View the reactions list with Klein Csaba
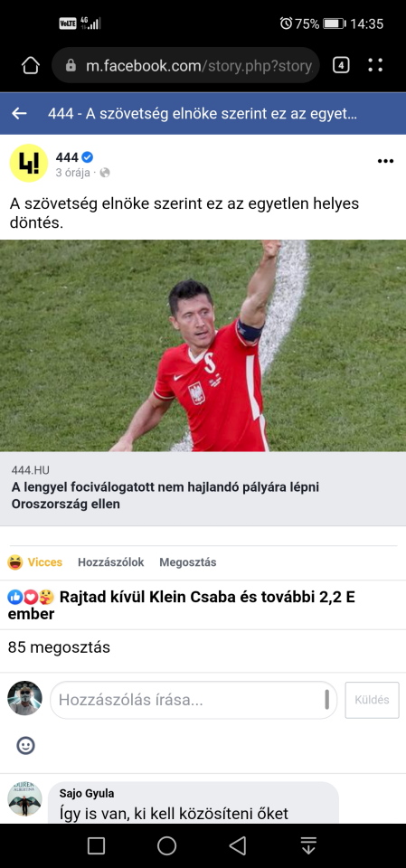Image resolution: width=406 pixels, height=868 pixels. coord(203,605)
